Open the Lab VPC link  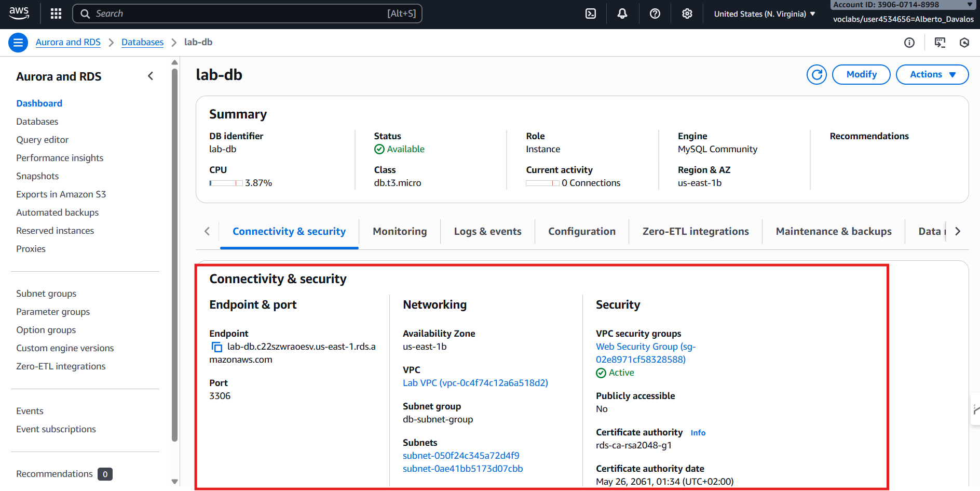[x=475, y=383]
